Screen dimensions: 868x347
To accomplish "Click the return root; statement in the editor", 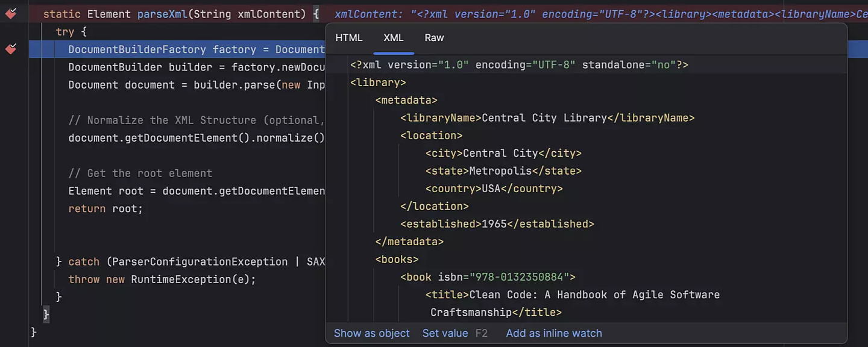I will tap(105, 208).
